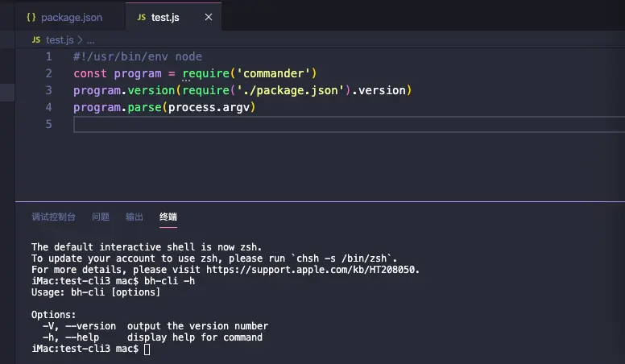This screenshot has height=364, width=625.
Task: Click test.js in the breadcrumb bar
Action: tap(60, 39)
